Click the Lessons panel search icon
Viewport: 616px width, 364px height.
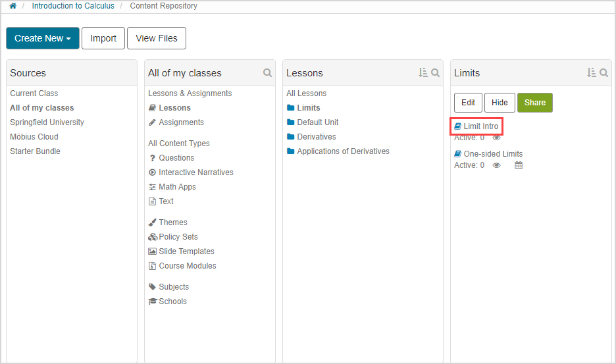click(435, 73)
